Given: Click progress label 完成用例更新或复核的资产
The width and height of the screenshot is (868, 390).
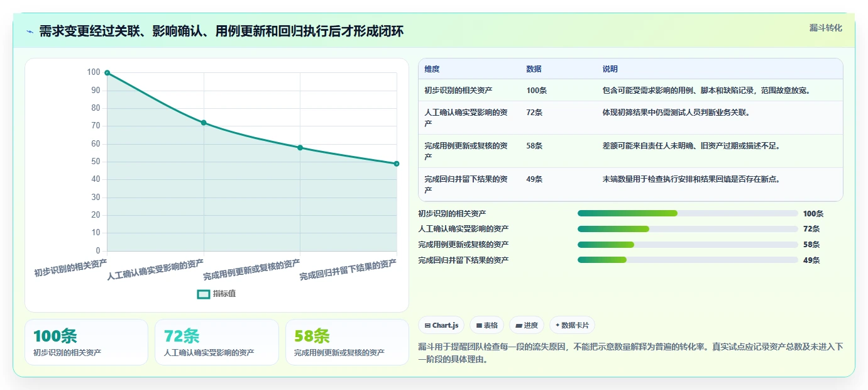Looking at the screenshot, I should (463, 245).
